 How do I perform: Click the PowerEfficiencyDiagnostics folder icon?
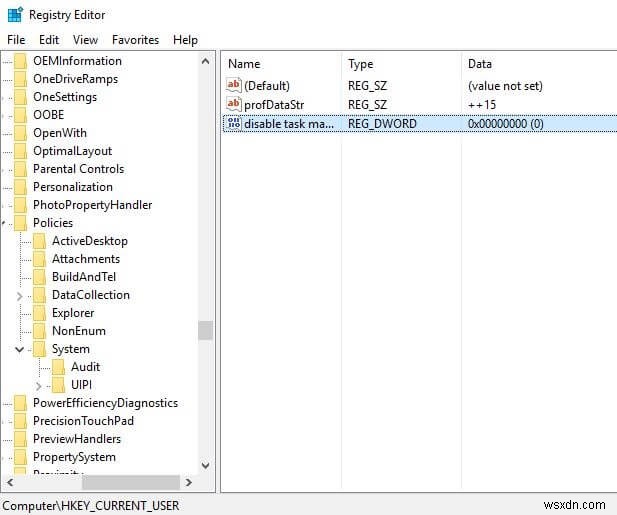pos(20,403)
